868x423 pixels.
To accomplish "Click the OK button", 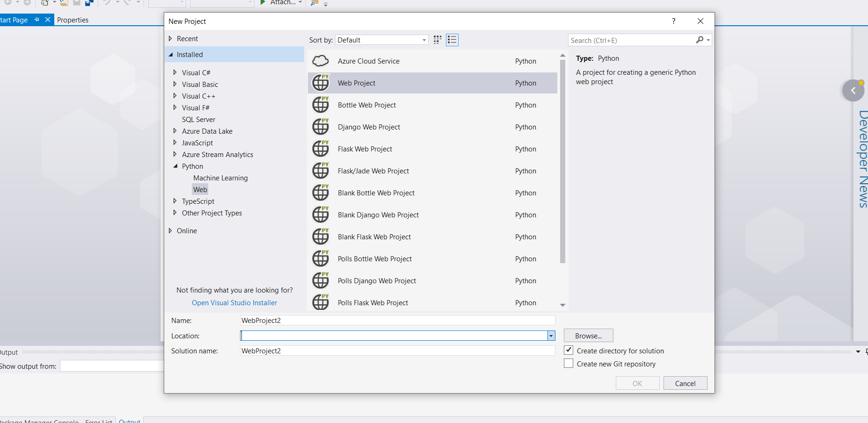I will [x=637, y=383].
